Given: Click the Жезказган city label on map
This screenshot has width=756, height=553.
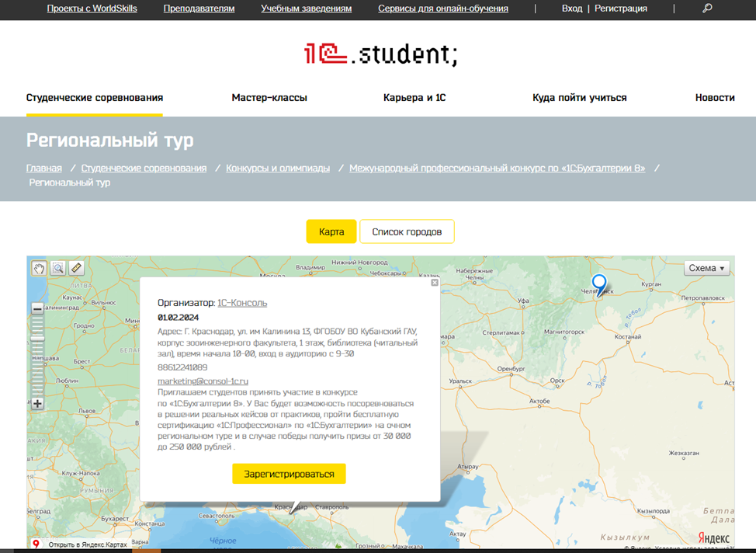Looking at the screenshot, I should pyautogui.click(x=684, y=453).
